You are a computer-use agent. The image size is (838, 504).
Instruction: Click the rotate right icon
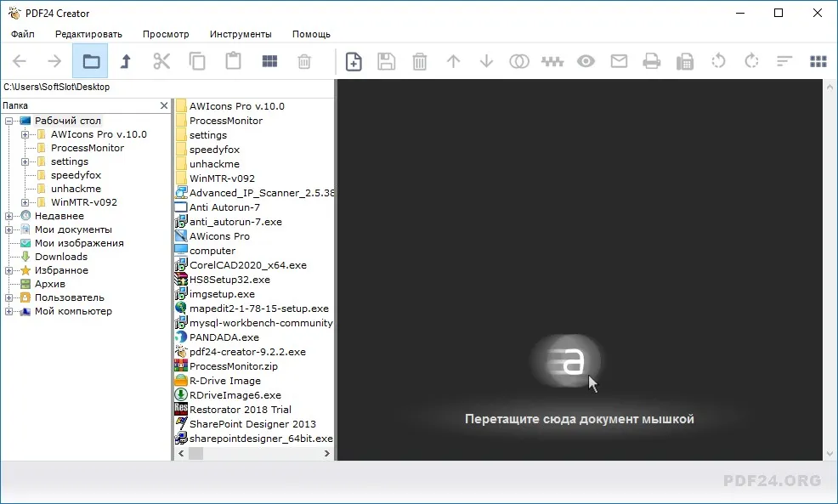(x=751, y=61)
